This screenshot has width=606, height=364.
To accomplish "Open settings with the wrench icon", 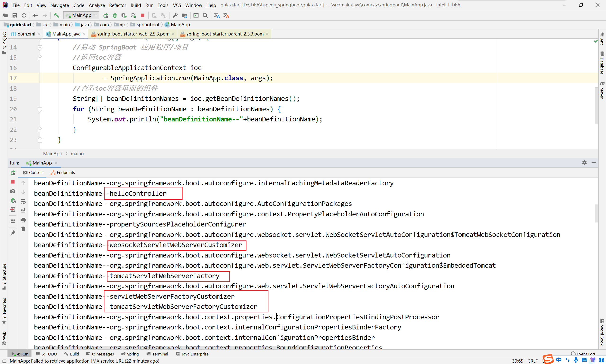I will click(175, 15).
